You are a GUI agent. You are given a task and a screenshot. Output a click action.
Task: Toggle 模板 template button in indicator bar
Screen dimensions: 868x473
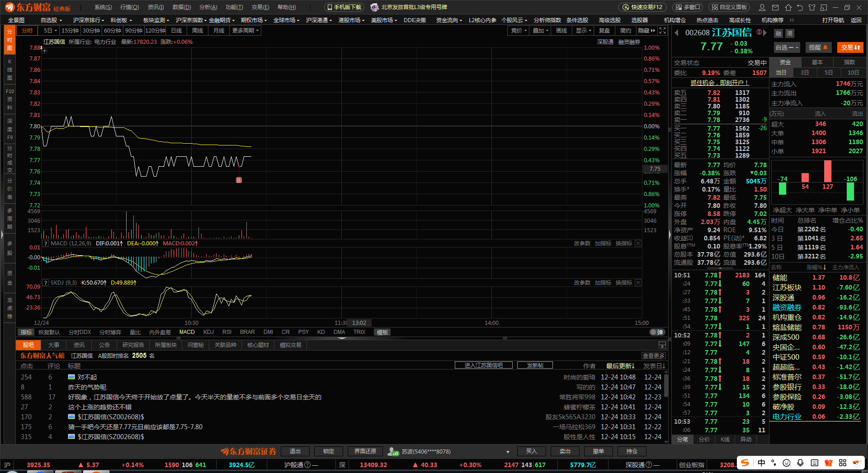[x=382, y=333]
